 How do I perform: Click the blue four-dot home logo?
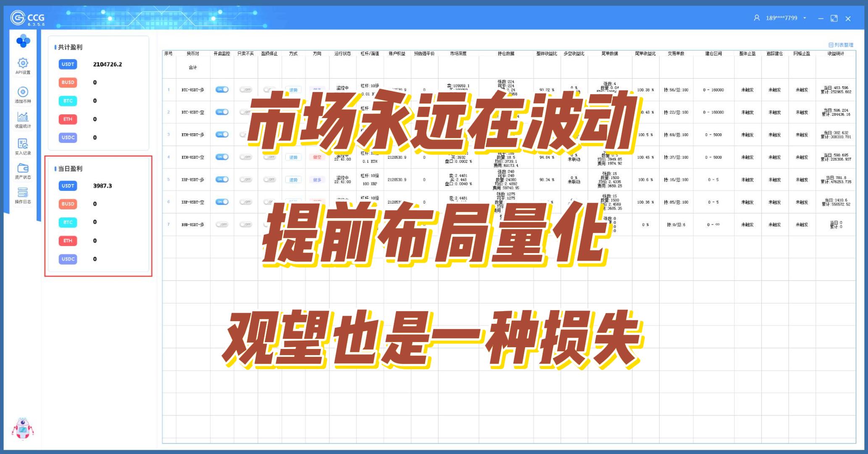pyautogui.click(x=23, y=41)
